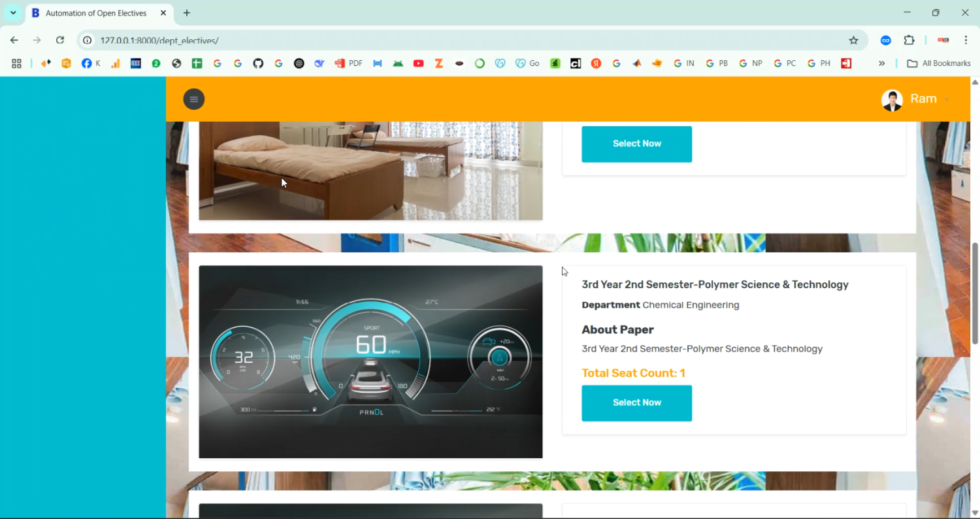This screenshot has width=980, height=519.
Task: Click Select Now beside the bedroom image
Action: point(636,144)
